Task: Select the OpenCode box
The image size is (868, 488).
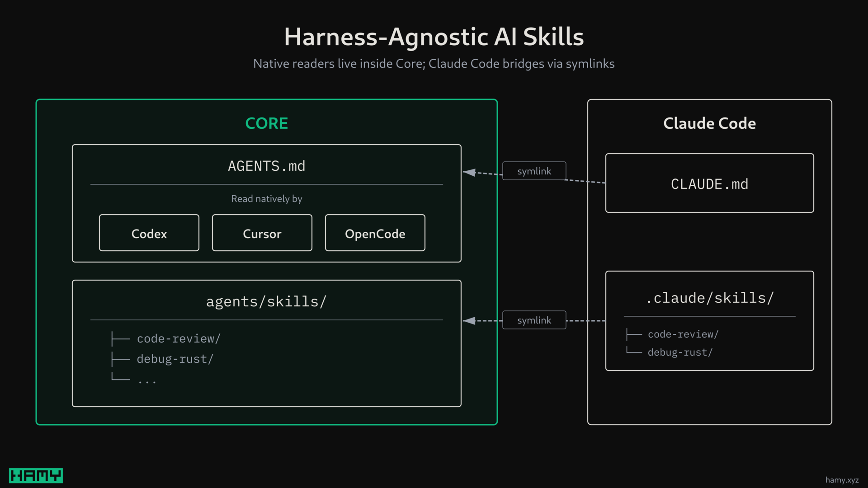Action: tap(375, 233)
